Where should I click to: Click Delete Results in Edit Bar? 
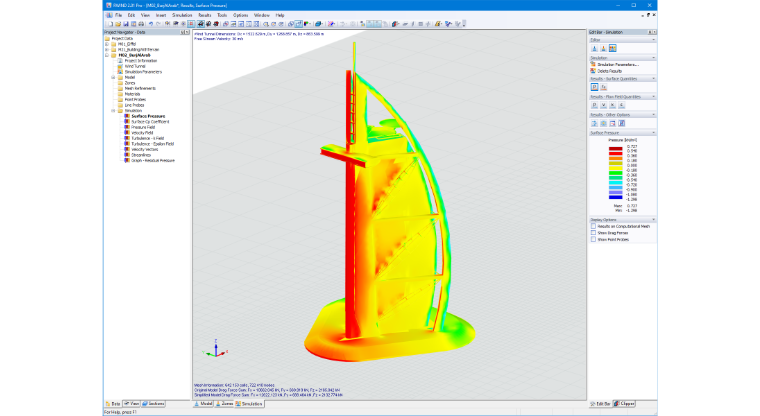[x=606, y=71]
